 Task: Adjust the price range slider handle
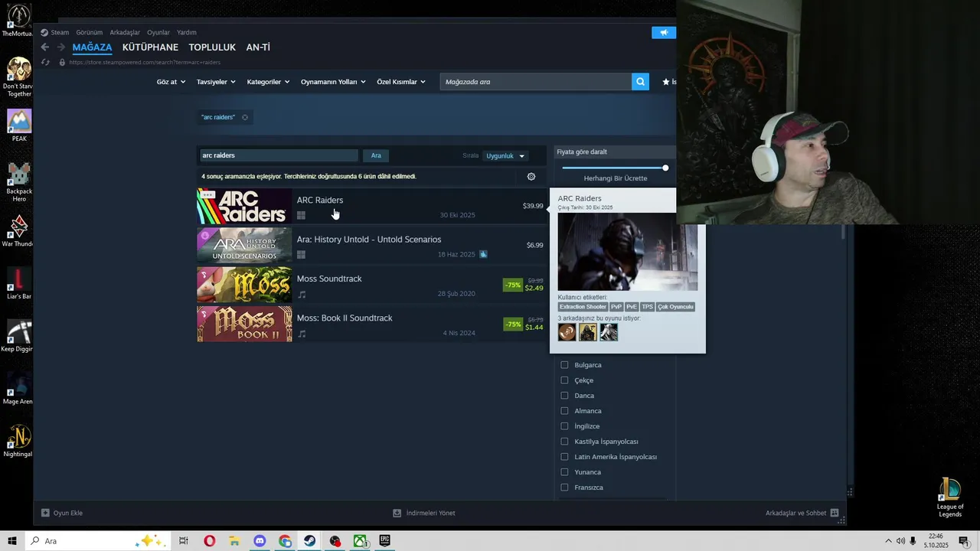point(665,168)
